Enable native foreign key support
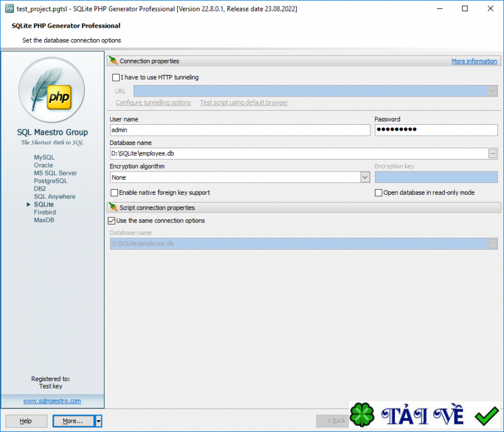 (114, 193)
